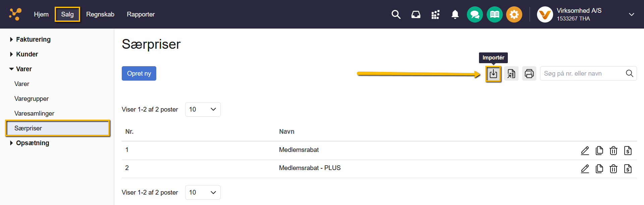Open the Virksomhed A/S account dropdown

pos(631,14)
